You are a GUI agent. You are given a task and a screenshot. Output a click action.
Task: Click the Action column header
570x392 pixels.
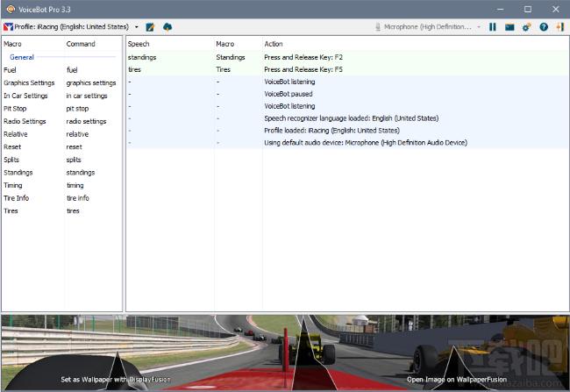[274, 44]
